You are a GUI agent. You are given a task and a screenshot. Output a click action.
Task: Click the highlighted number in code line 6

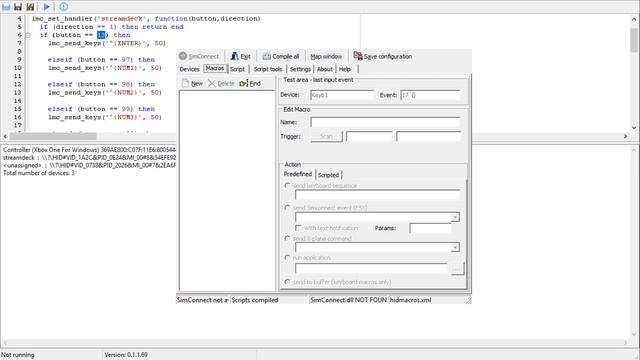[101, 36]
